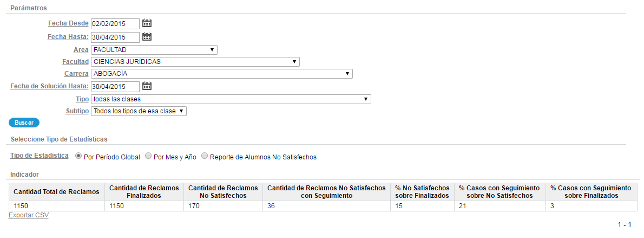Focus the Fecha Hasta date field
Screen dimensions: 644x238
tap(115, 37)
